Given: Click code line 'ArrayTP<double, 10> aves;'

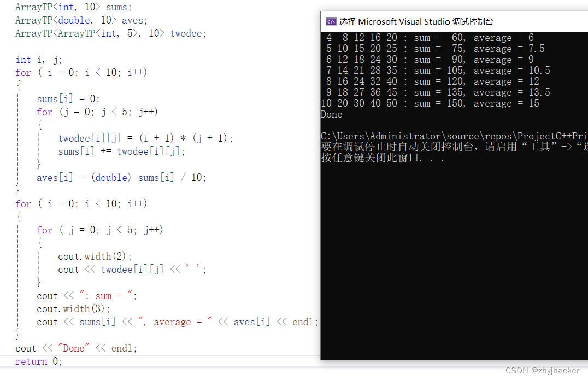Looking at the screenshot, I should click(x=81, y=20).
